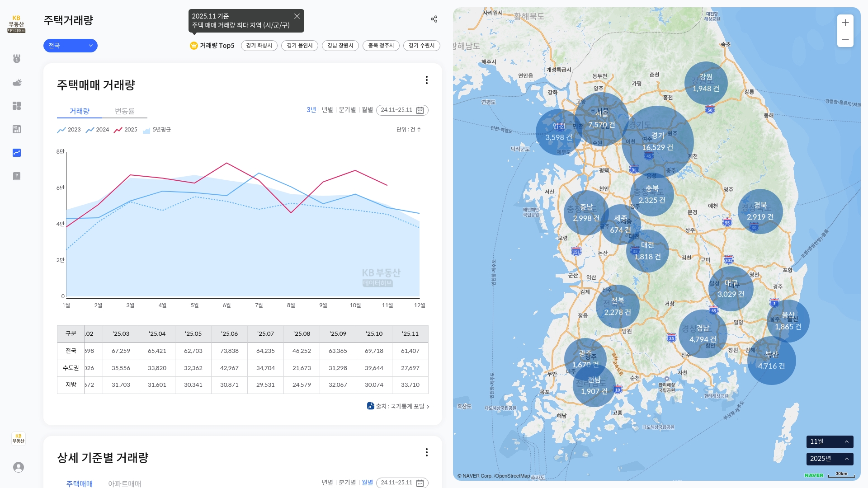Switch to the 아파트매매 tab

click(x=124, y=483)
